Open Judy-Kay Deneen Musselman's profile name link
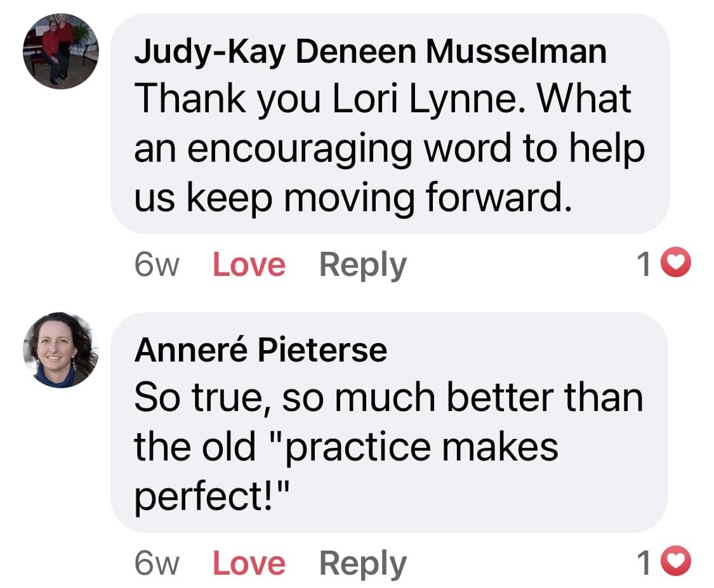 point(370,52)
